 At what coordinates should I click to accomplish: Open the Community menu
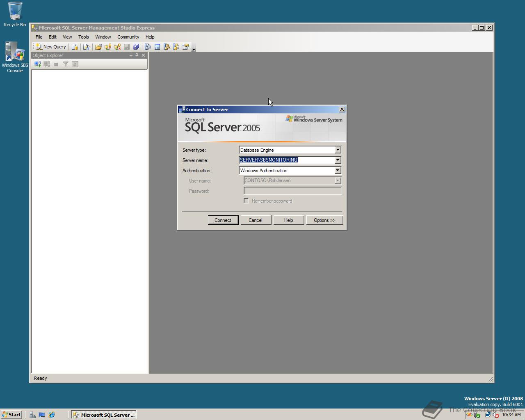click(x=128, y=37)
